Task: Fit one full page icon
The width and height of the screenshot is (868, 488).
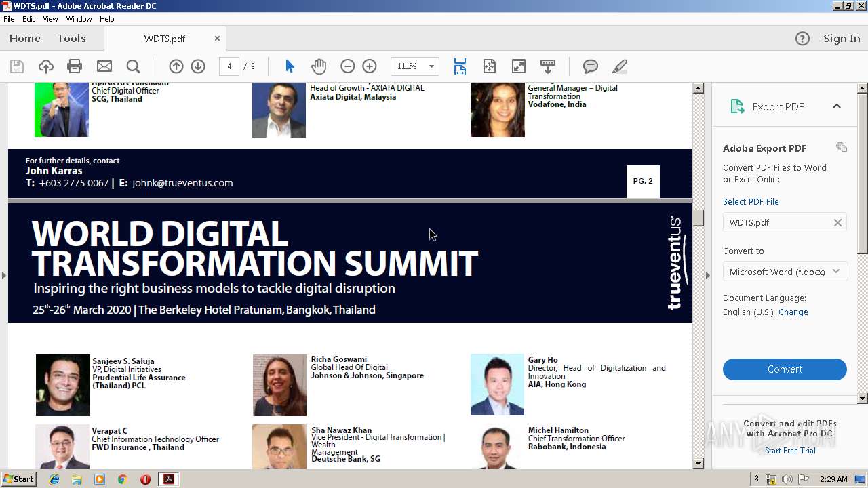Action: click(490, 66)
